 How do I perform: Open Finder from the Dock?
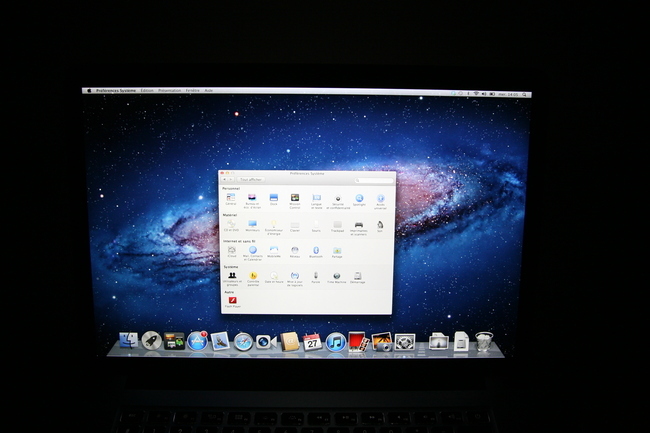(129, 340)
